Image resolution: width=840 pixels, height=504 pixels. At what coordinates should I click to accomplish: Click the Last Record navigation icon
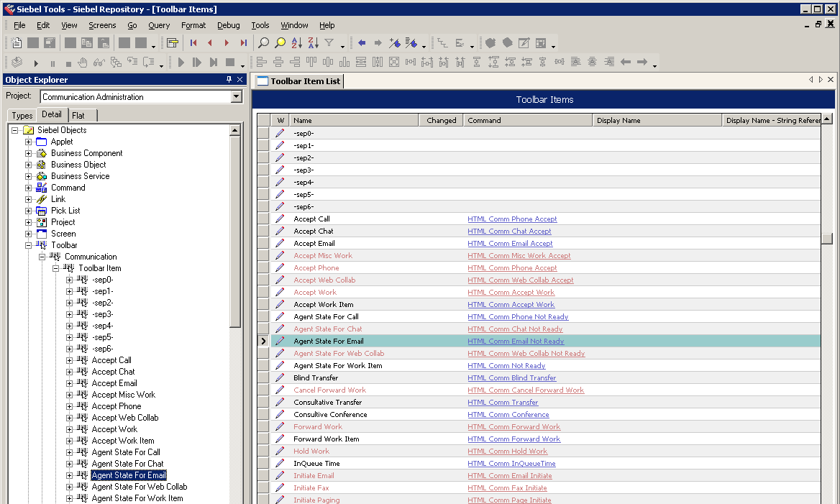click(243, 42)
